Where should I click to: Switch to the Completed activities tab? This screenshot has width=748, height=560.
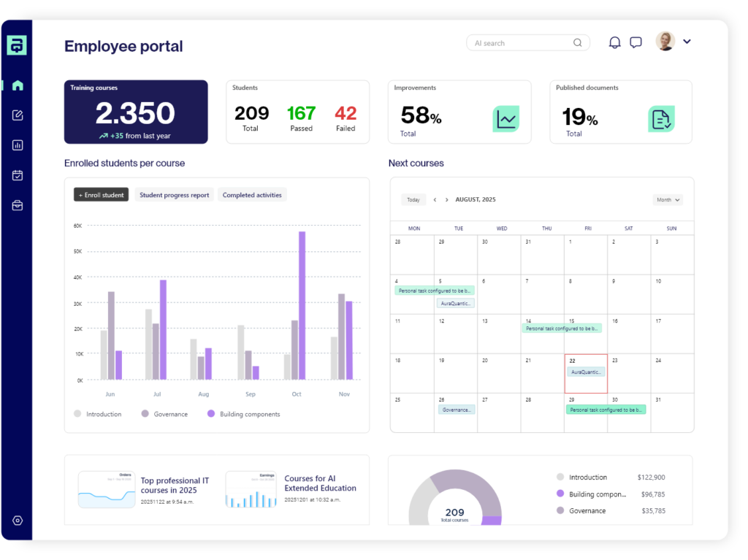click(252, 195)
